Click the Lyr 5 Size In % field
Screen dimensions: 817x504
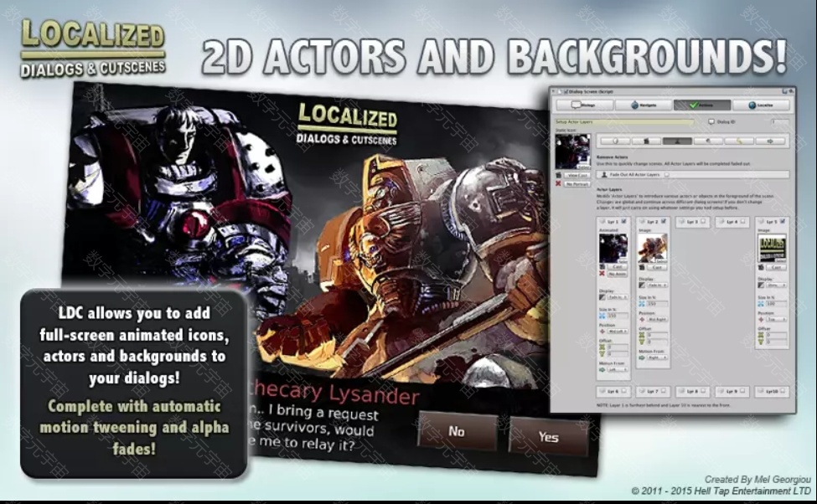[776, 304]
